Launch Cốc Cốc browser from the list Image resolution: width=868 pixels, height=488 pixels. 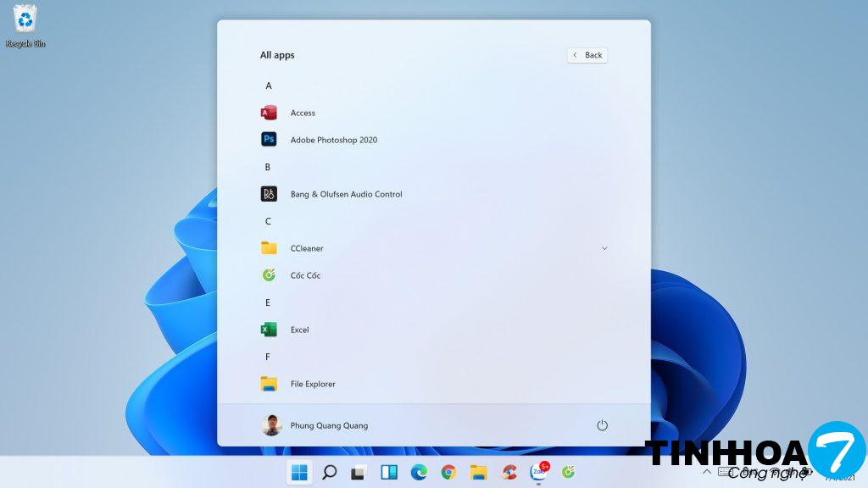304,275
